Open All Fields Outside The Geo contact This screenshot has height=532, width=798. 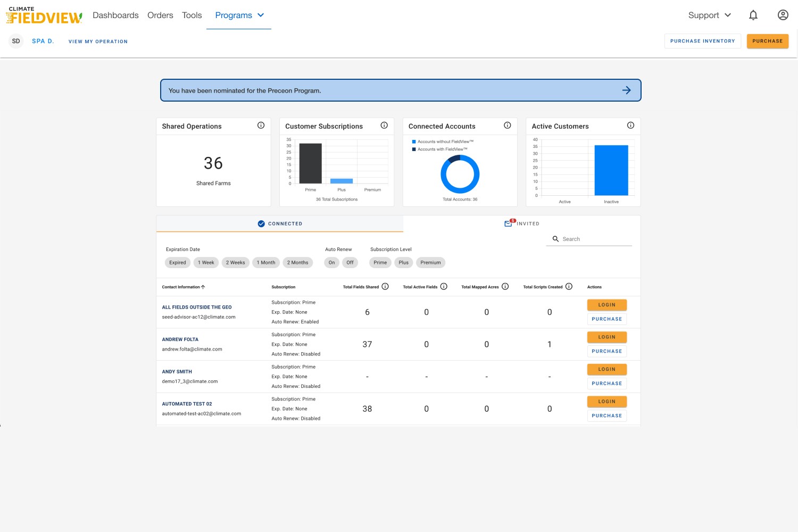197,307
